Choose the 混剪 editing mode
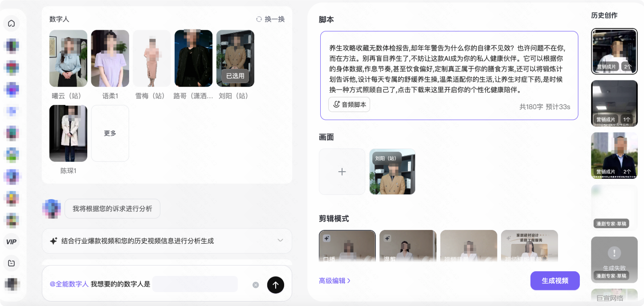 tap(408, 246)
